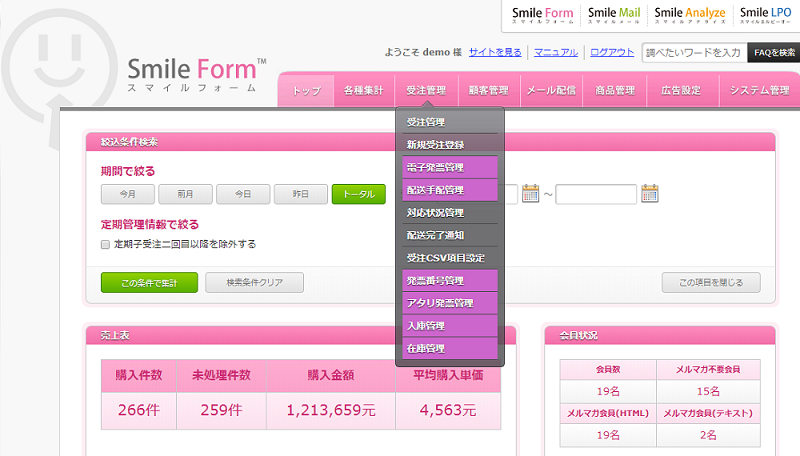The height and width of the screenshot is (456, 800).
Task: Click the 検索条件クリア button
Action: [255, 283]
